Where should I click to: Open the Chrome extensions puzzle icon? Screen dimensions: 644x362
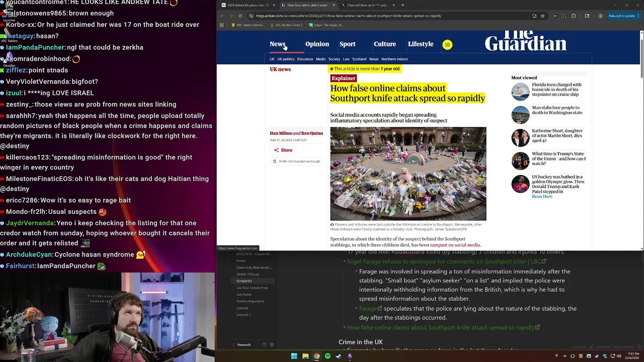[574, 16]
